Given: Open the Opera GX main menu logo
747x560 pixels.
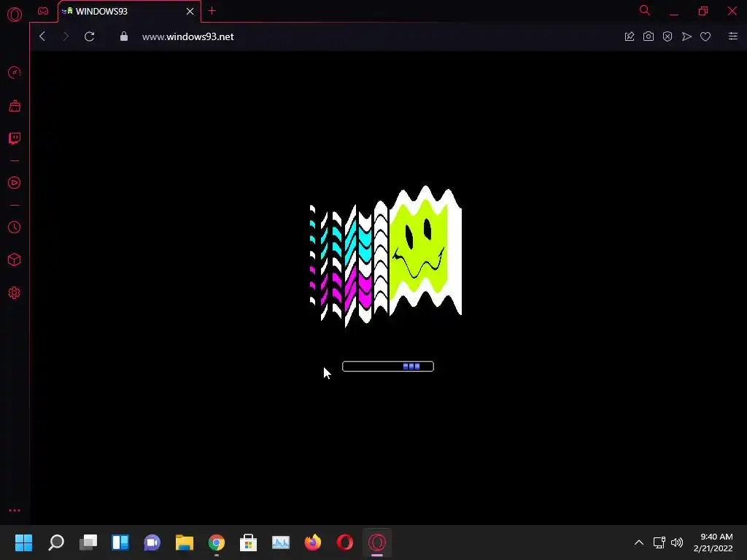Looking at the screenshot, I should pos(15,15).
